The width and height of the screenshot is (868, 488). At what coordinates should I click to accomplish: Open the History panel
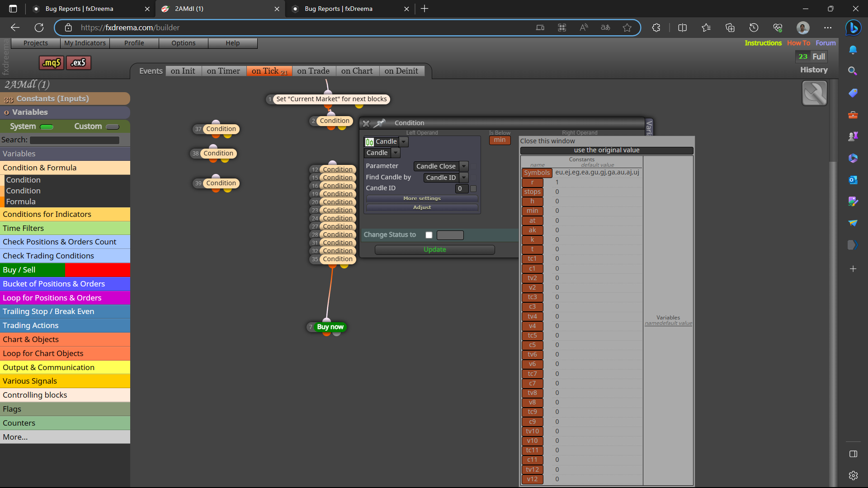tap(814, 70)
